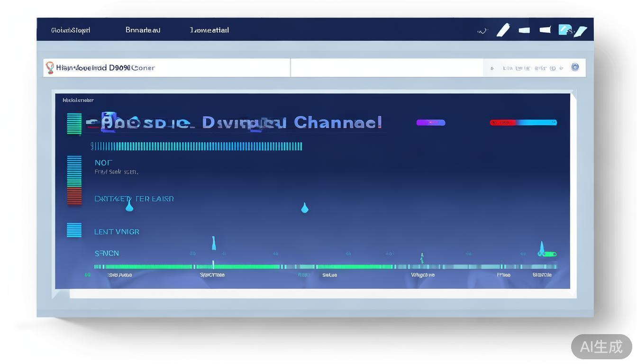This screenshot has width=637, height=364.
Task: Click the center teardrop marker
Action: 305,208
